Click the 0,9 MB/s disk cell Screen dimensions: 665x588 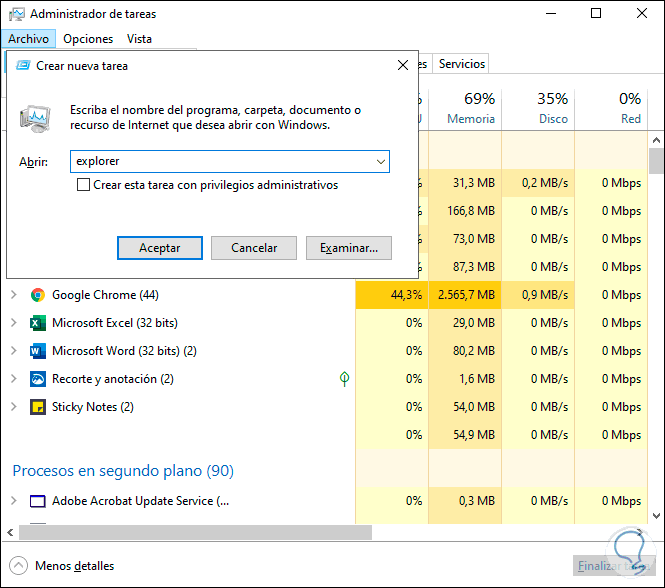tap(538, 295)
